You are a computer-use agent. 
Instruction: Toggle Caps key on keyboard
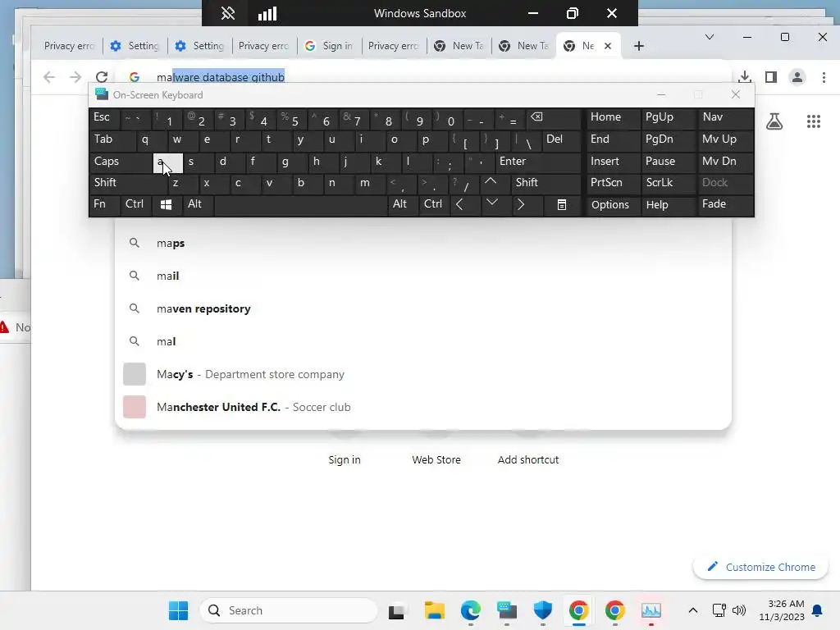[121, 162]
